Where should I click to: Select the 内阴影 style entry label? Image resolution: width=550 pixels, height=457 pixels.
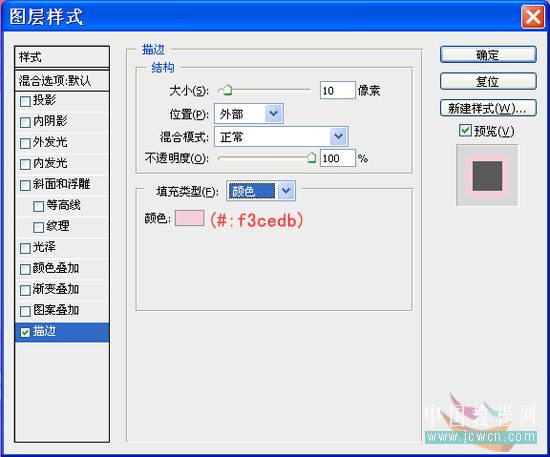[50, 121]
